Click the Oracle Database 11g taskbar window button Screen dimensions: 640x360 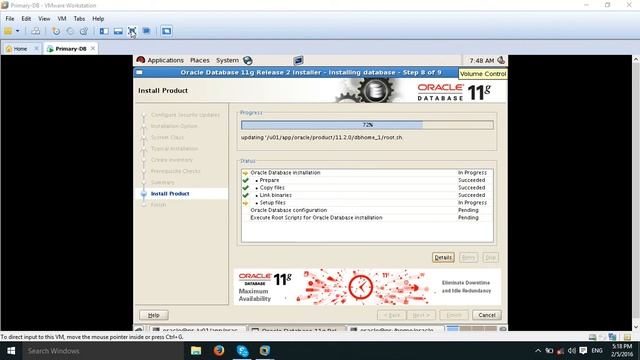tap(297, 329)
